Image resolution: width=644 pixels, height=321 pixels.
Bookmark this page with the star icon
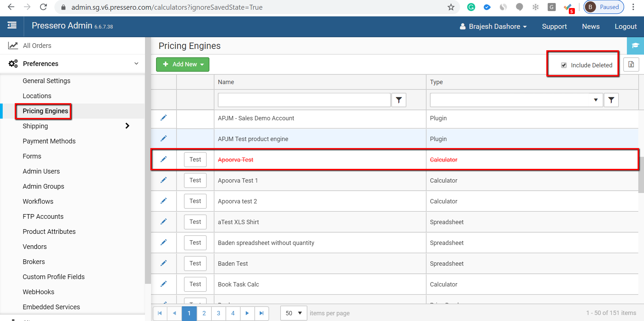coord(451,7)
